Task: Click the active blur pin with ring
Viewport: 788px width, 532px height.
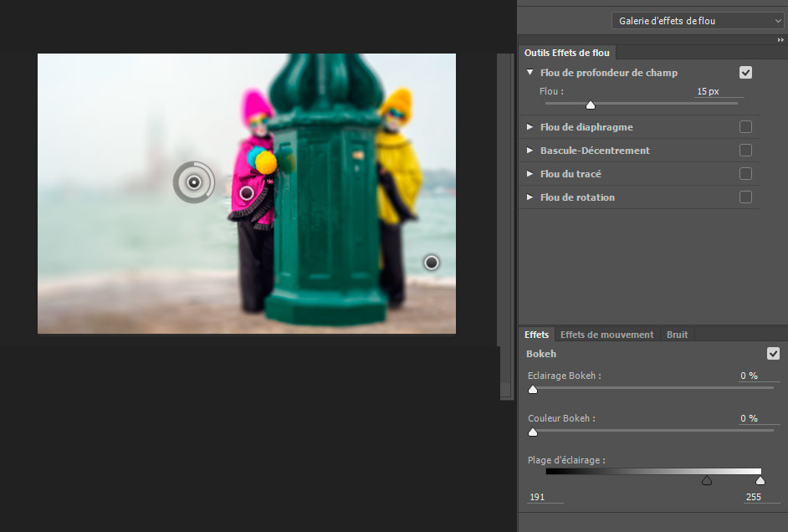Action: point(194,182)
